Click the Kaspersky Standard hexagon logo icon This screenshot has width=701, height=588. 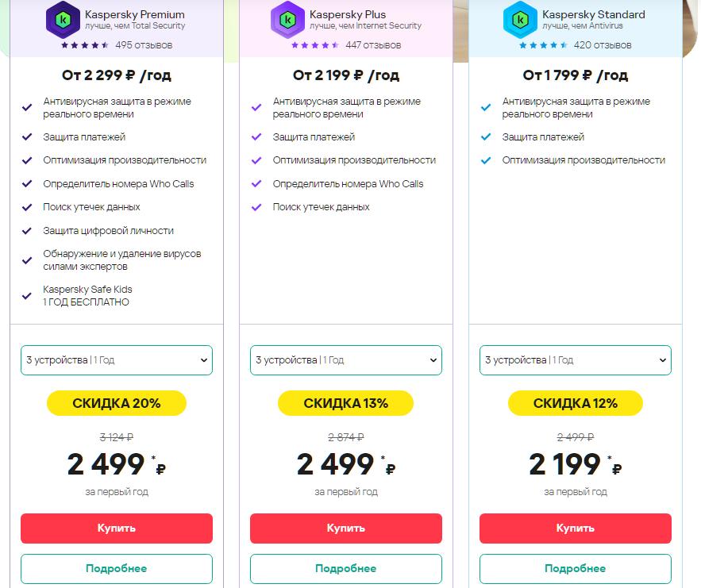[520, 20]
